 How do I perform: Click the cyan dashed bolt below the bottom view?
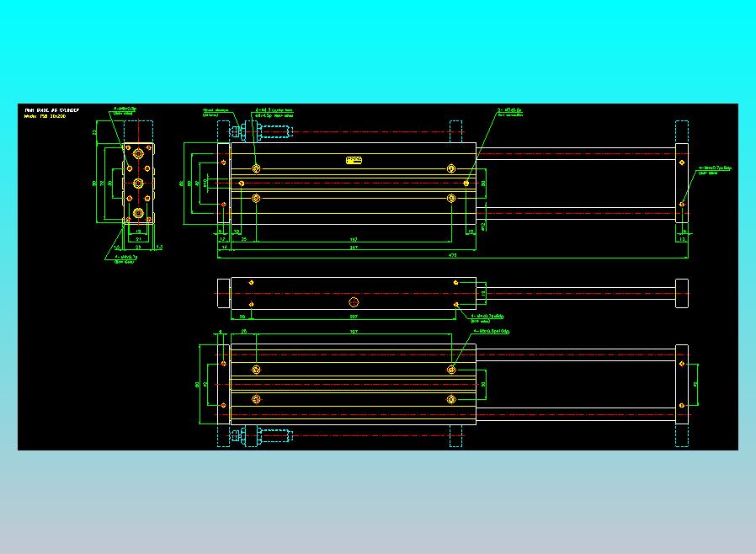274,435
